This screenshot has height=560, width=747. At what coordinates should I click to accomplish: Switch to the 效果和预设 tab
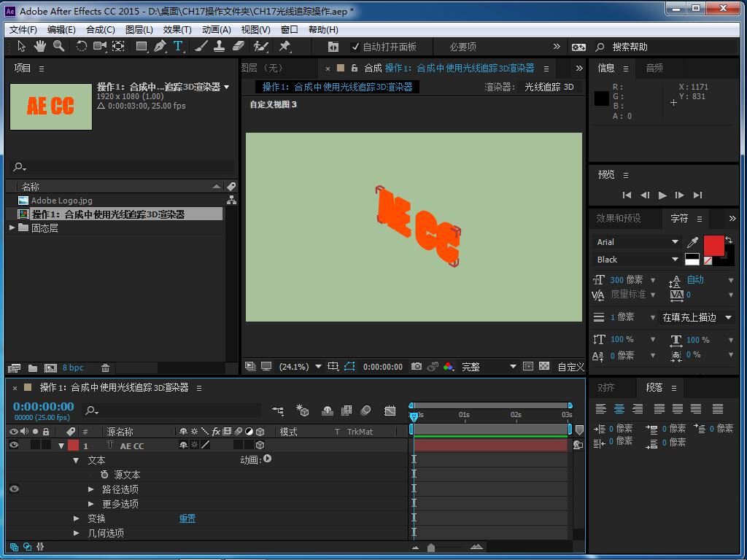tap(618, 218)
